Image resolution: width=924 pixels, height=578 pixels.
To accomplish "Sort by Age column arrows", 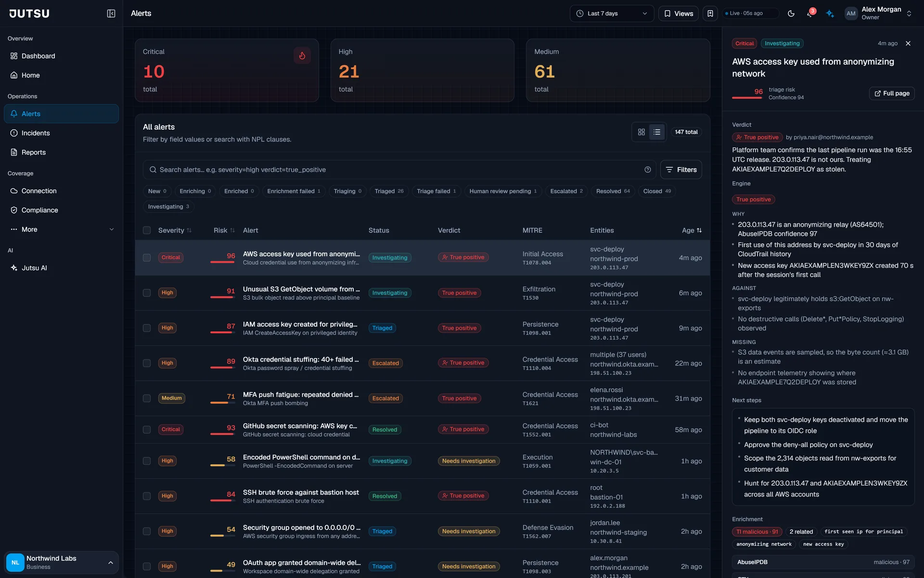I will coord(699,231).
